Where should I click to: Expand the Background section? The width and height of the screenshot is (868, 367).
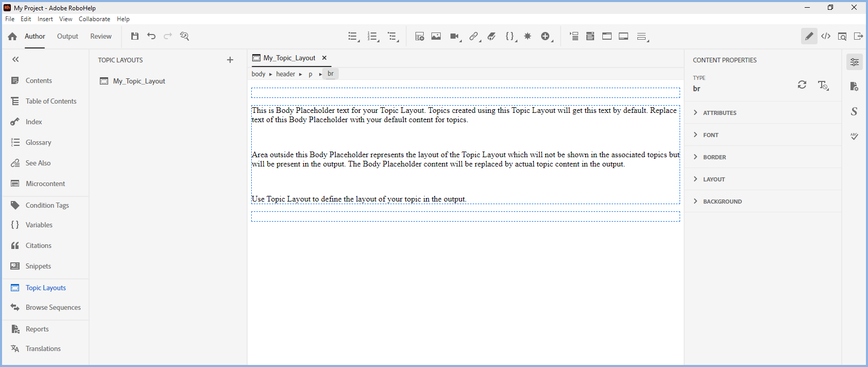(x=722, y=202)
